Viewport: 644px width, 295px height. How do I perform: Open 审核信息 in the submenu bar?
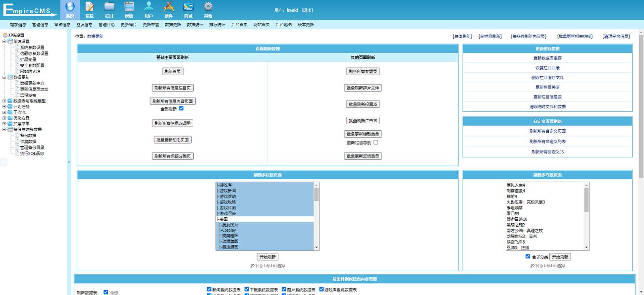click(x=62, y=24)
